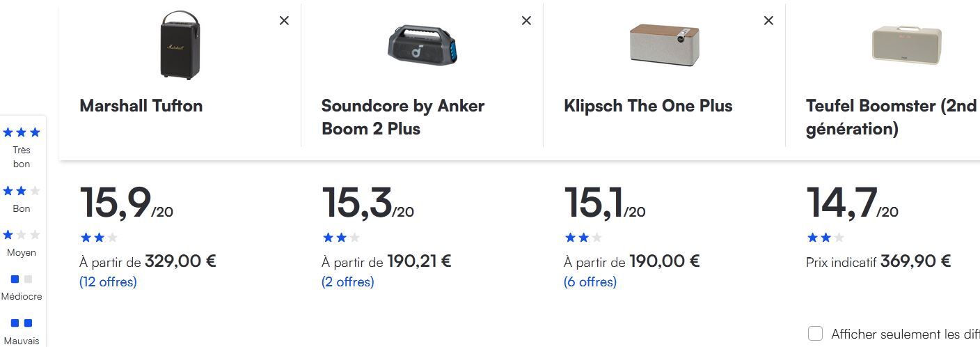Remove Klipsch The One Plus column
Image resolution: width=980 pixels, height=347 pixels.
click(768, 21)
